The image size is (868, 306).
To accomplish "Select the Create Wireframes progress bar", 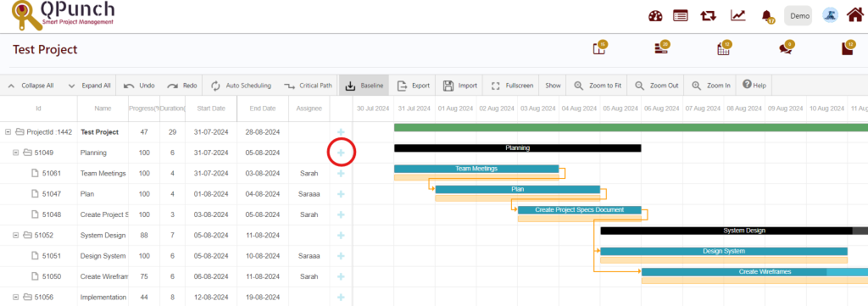I will tap(754, 272).
